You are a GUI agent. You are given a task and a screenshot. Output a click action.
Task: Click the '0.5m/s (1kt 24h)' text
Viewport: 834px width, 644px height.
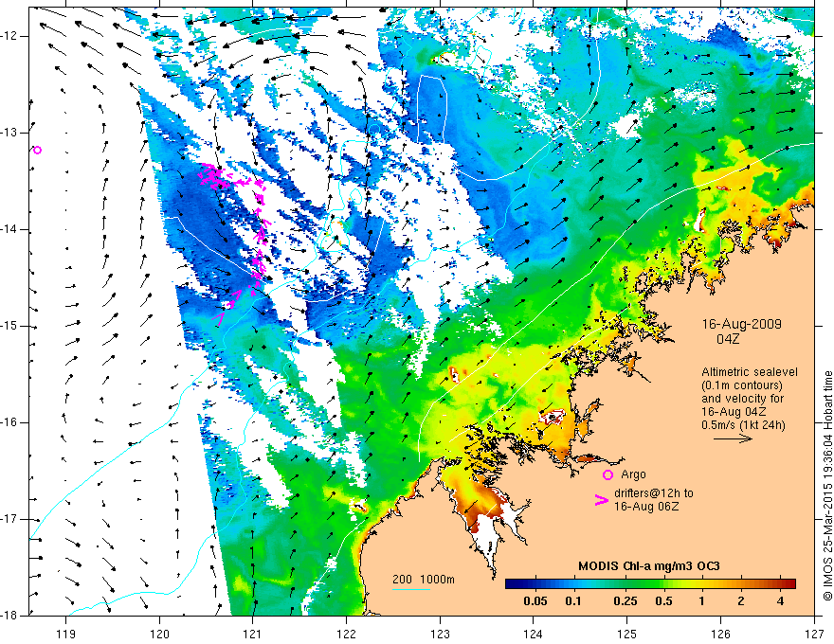point(744,424)
